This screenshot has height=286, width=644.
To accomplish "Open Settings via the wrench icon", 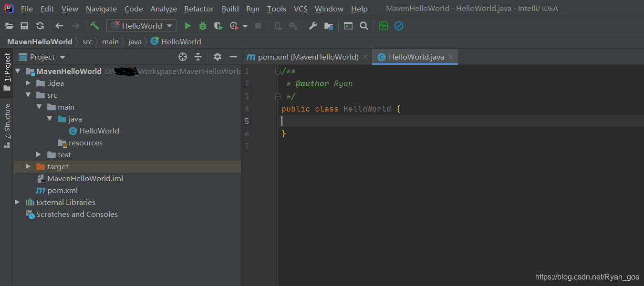I will 313,26.
